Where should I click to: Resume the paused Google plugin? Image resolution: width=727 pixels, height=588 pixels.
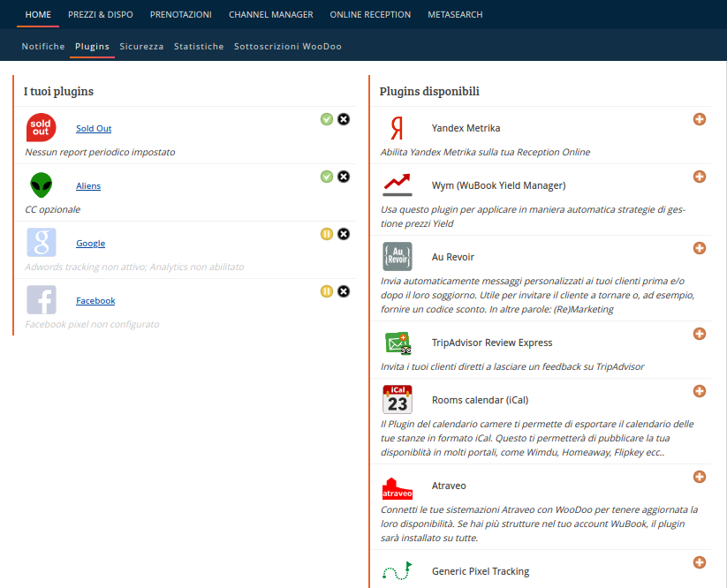click(x=327, y=234)
